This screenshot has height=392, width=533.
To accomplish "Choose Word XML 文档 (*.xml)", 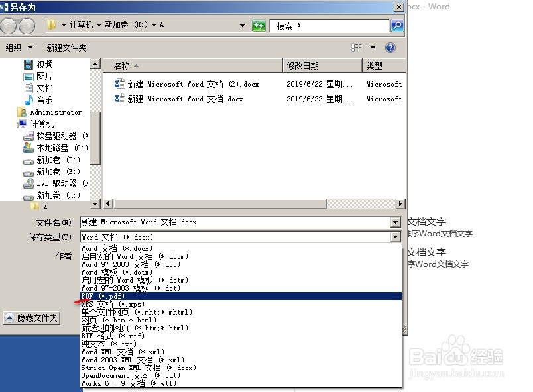I will coord(241,352).
